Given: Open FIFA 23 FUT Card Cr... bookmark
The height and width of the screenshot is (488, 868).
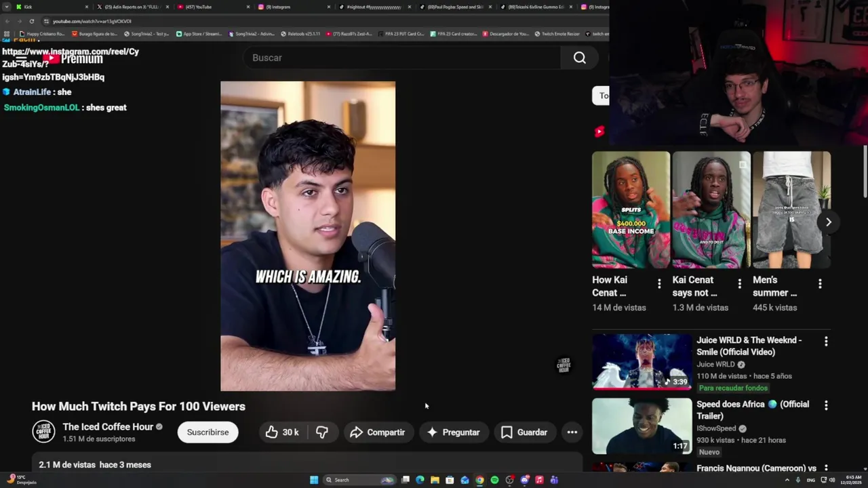Looking at the screenshot, I should (401, 34).
